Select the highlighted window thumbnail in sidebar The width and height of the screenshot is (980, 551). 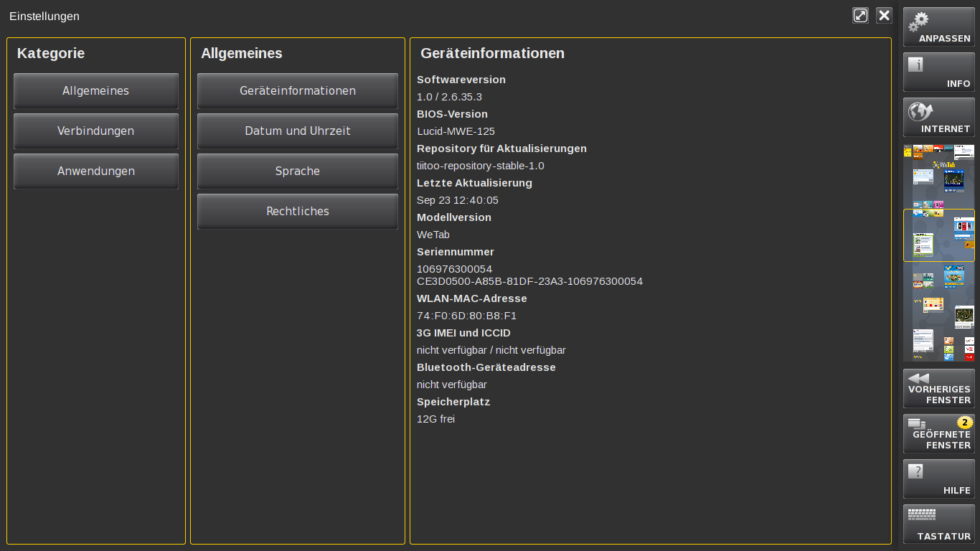pos(938,235)
